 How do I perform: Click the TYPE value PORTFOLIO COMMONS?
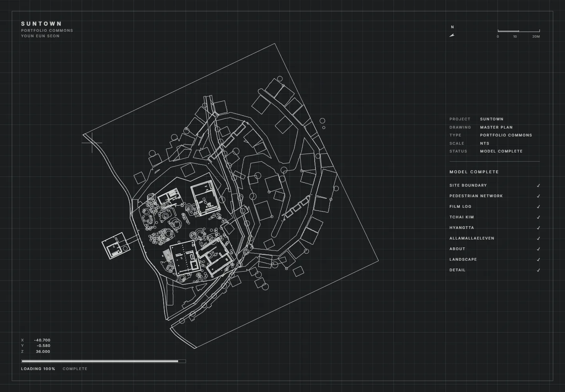pos(506,135)
